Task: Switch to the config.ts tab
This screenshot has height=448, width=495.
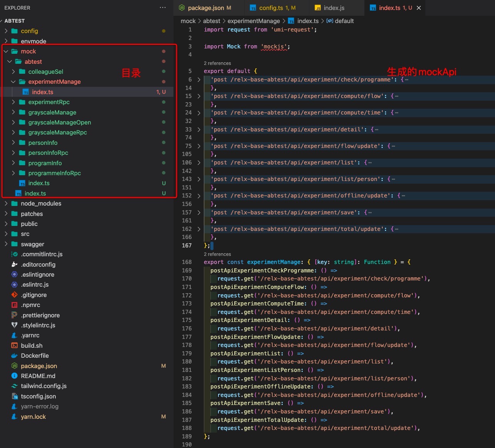Action: click(271, 8)
